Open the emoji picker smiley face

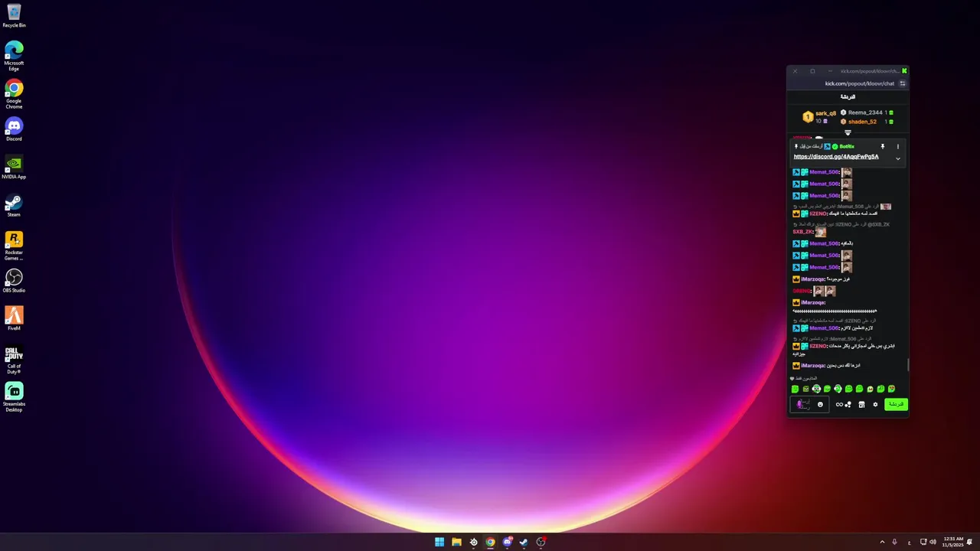[x=820, y=404]
